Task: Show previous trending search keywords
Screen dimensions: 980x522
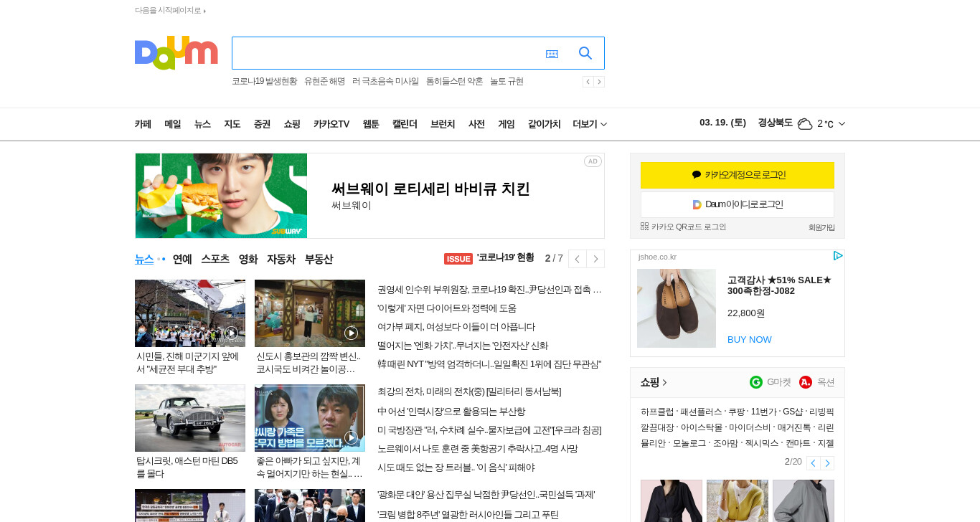Action: pos(588,82)
